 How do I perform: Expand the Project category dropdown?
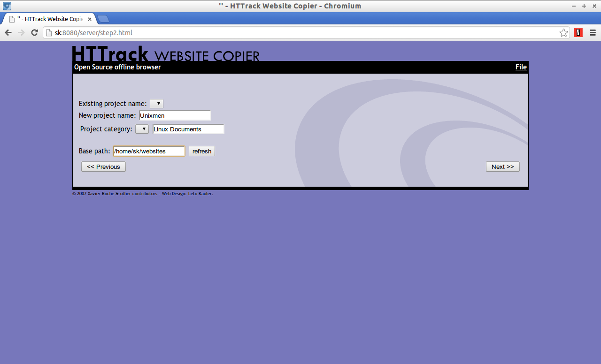click(142, 129)
